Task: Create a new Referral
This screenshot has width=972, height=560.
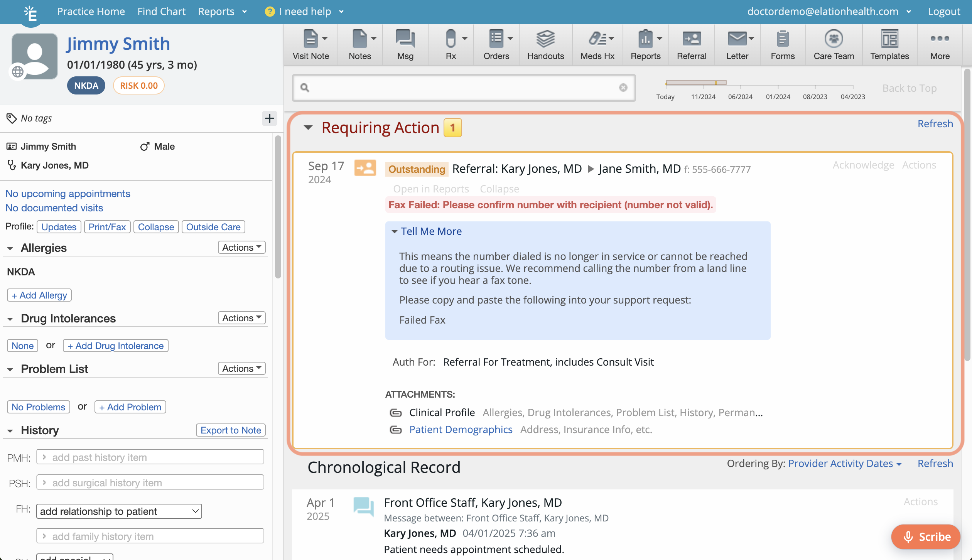Action: (x=691, y=44)
